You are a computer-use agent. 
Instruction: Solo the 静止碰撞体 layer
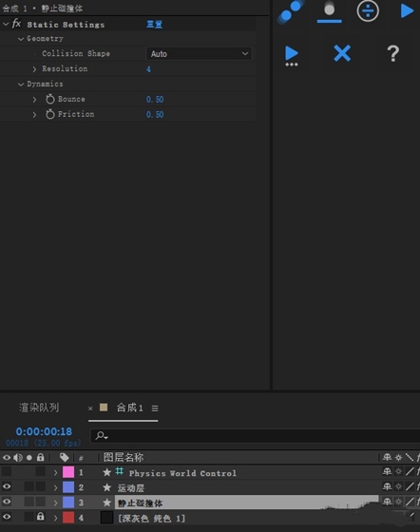[x=29, y=502]
